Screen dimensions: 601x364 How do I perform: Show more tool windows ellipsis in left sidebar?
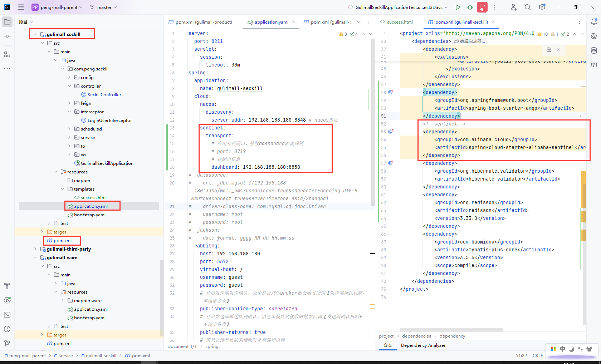[x=7, y=69]
